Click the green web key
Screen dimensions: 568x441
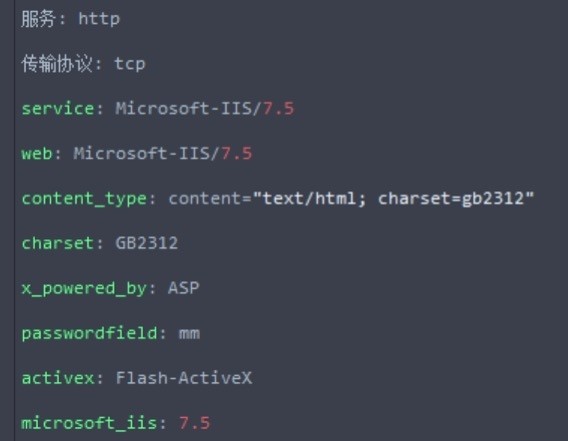click(x=37, y=153)
